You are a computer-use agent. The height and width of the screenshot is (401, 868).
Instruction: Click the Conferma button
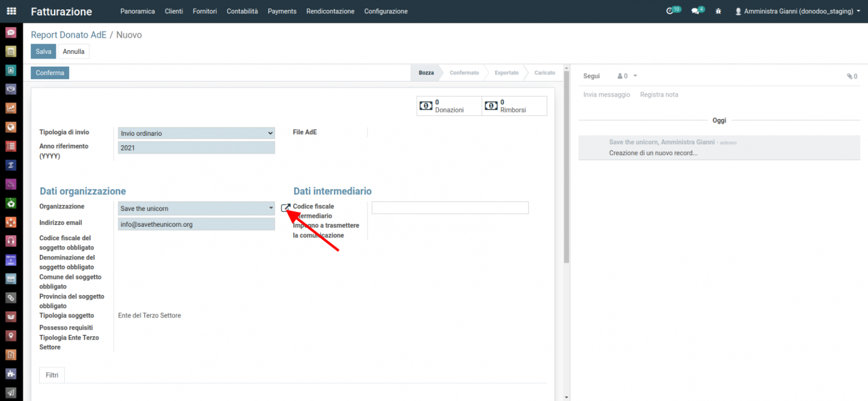(50, 73)
